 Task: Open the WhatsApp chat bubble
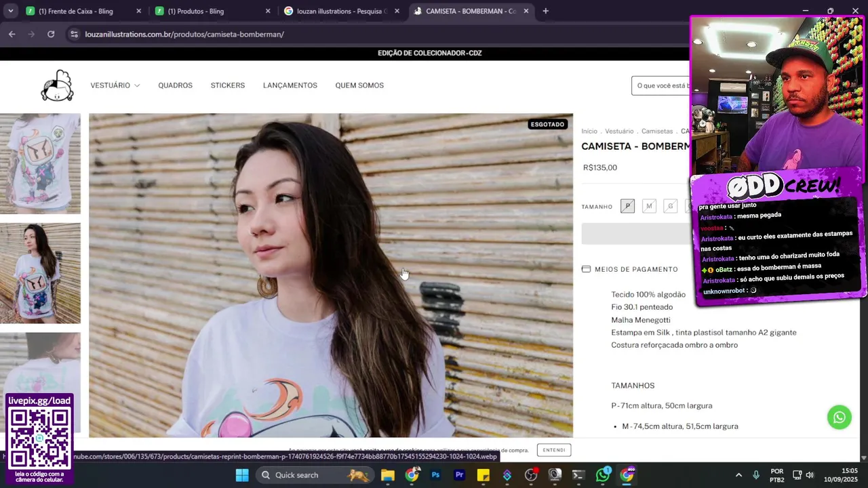(x=839, y=418)
